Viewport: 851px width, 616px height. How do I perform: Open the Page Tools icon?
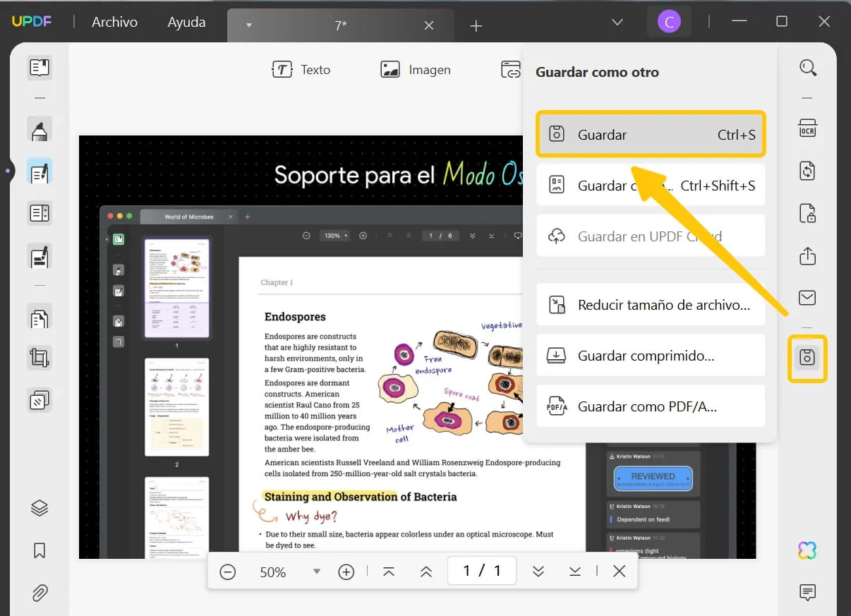(x=40, y=400)
